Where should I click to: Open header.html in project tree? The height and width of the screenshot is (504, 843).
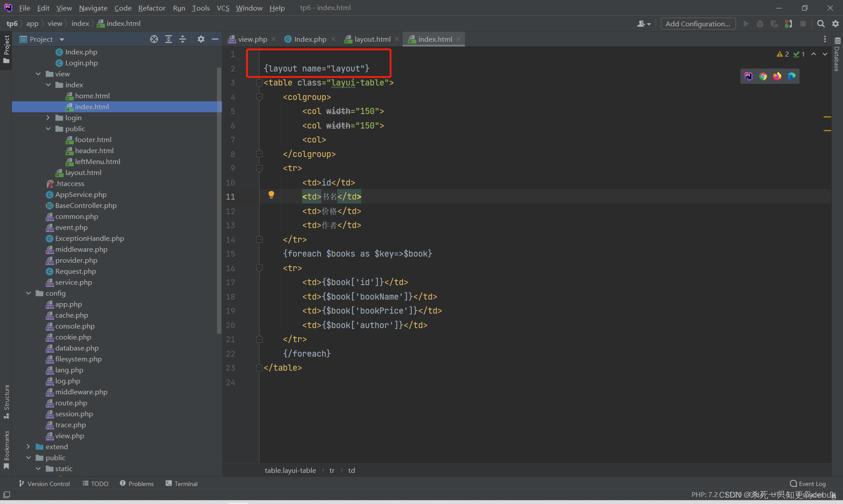click(x=94, y=151)
